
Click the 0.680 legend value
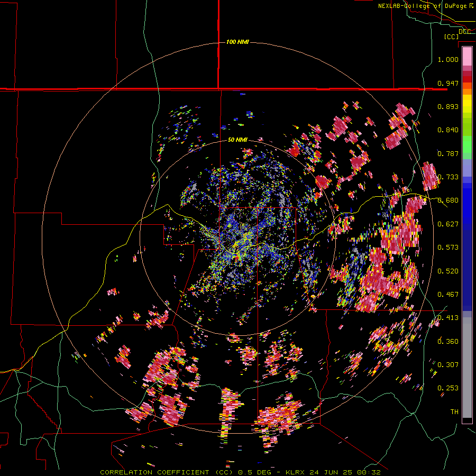click(x=448, y=200)
